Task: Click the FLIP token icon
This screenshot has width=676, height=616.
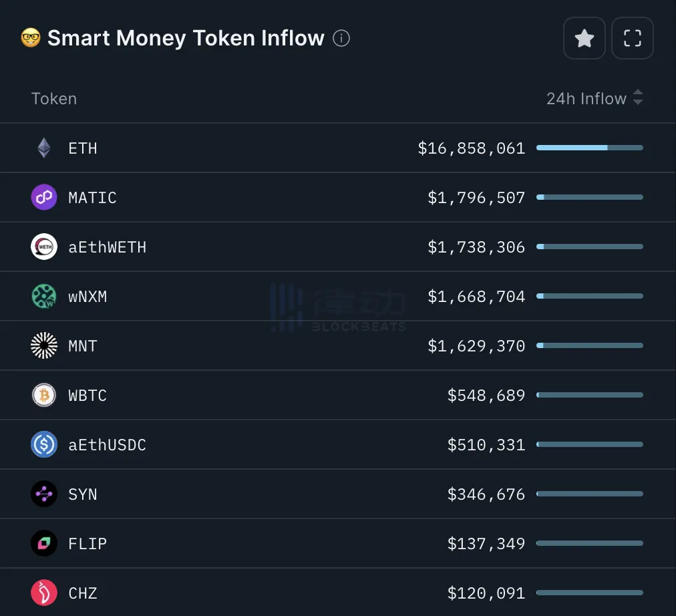Action: point(44,543)
